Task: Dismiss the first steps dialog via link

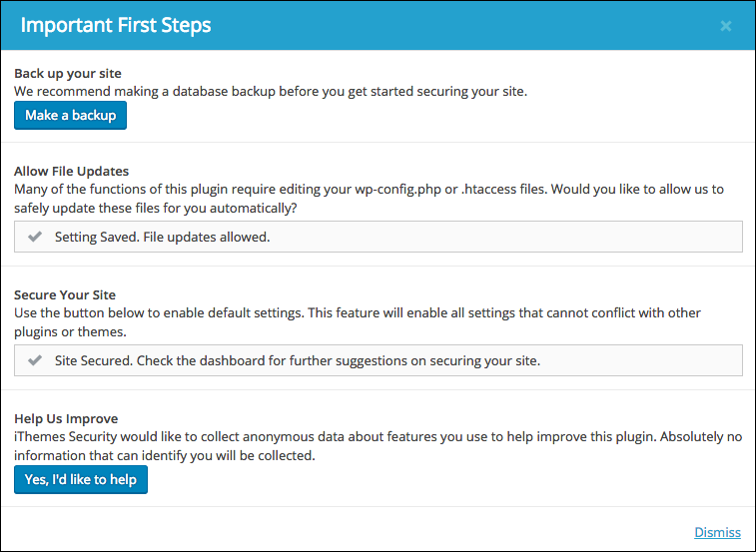Action: pos(717,532)
